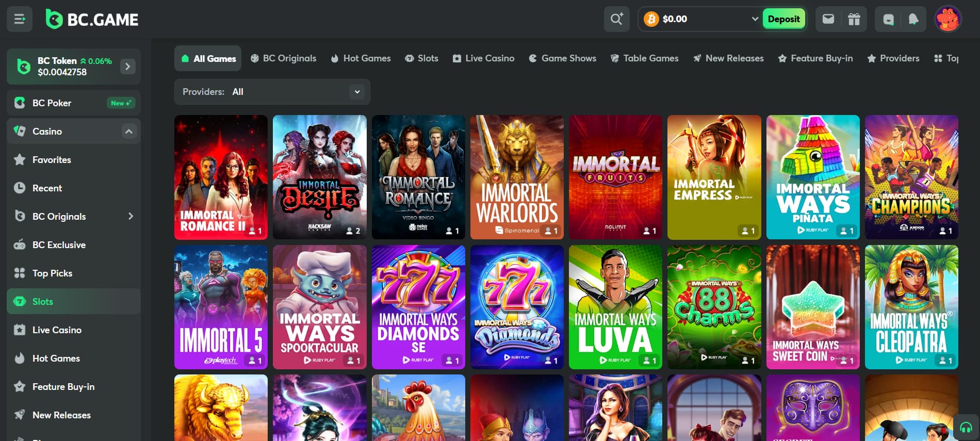This screenshot has width=980, height=441.
Task: Open Immortal Ways Cleopatra thumbnail
Action: [911, 307]
